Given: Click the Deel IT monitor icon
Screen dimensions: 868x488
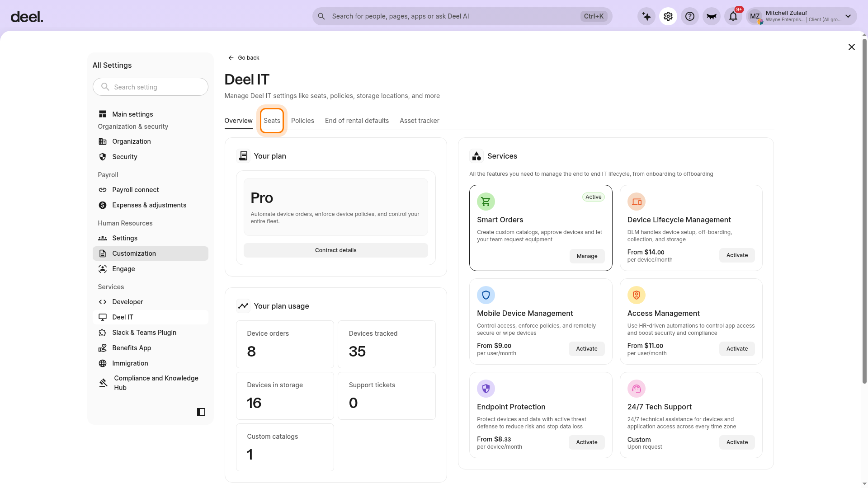Looking at the screenshot, I should point(103,317).
